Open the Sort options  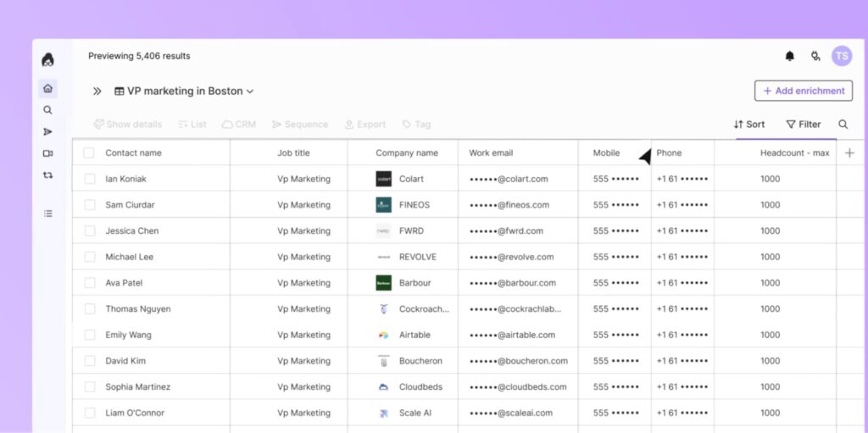click(x=749, y=125)
